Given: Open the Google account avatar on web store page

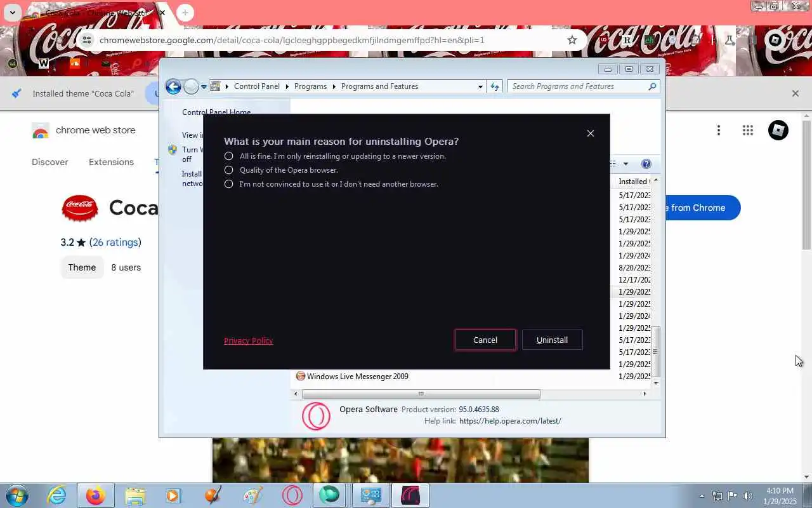Looking at the screenshot, I should click(778, 130).
